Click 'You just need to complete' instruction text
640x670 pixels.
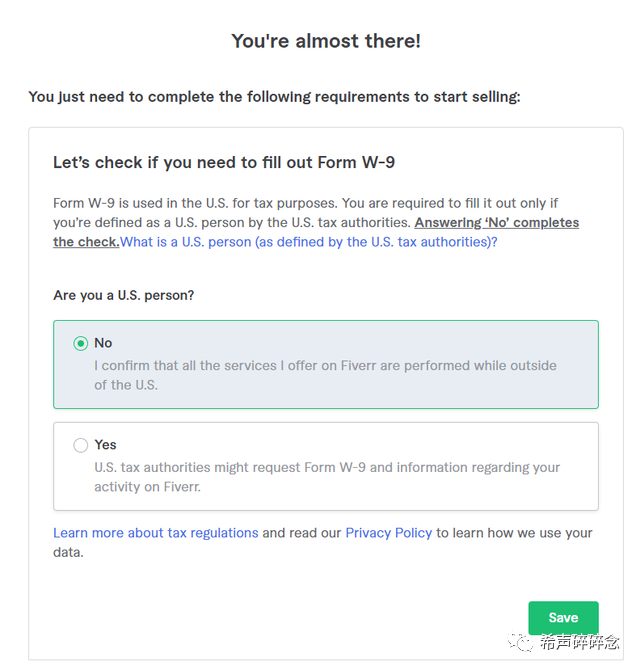275,97
